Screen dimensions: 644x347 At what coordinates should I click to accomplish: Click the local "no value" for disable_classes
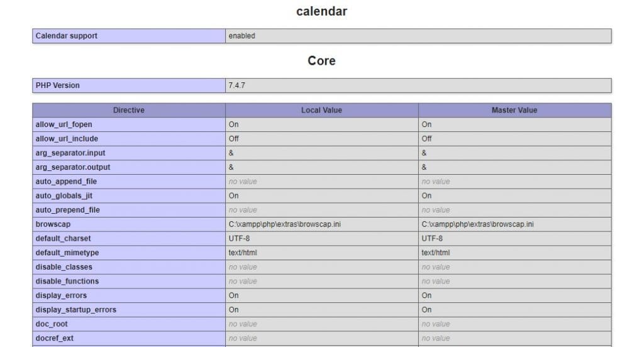(243, 267)
